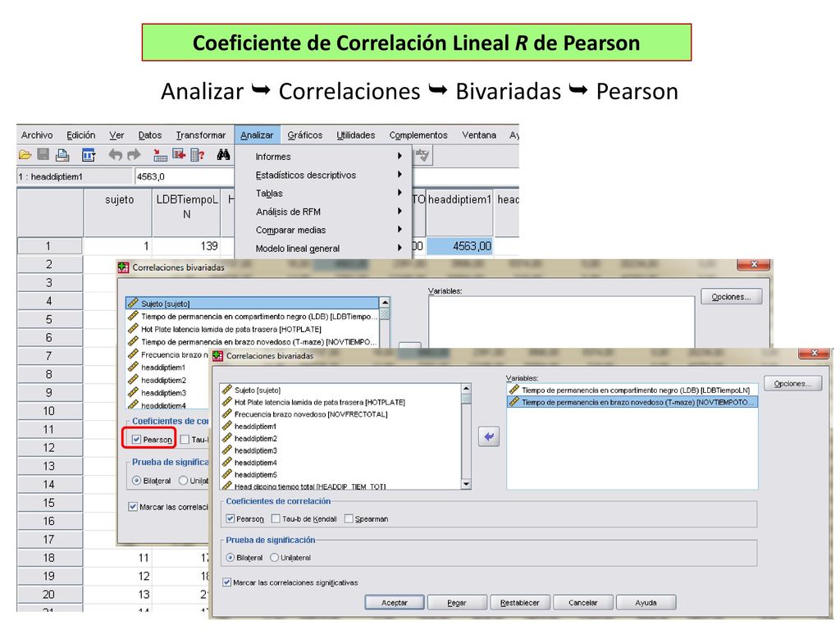Toggle the Pearson checkbox in the front dialog
Viewport: 840px width, 630px height.
coord(231,518)
